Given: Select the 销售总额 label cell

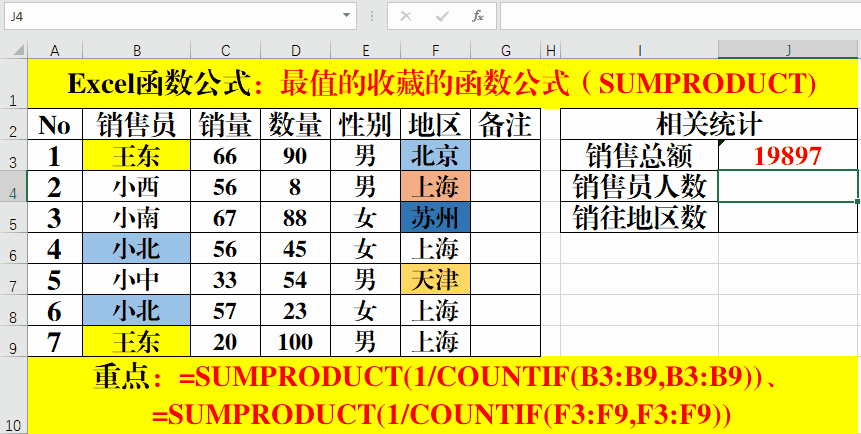Looking at the screenshot, I should 639,155.
